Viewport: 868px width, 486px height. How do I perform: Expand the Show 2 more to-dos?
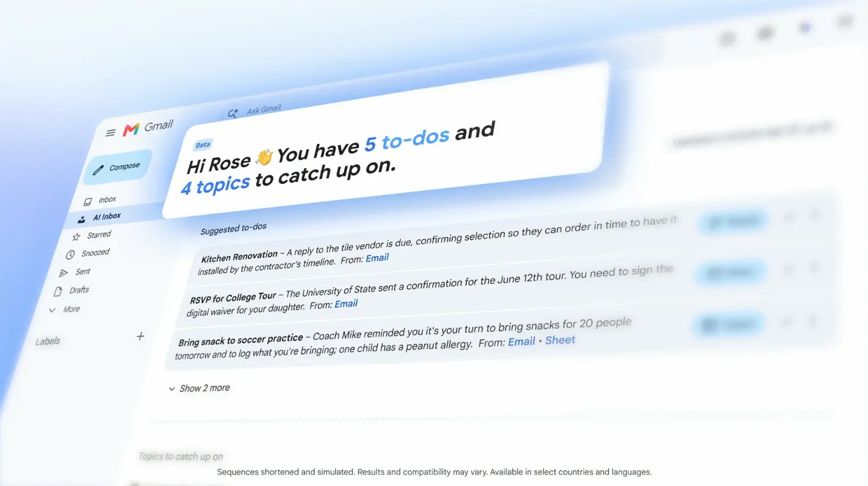tap(199, 389)
